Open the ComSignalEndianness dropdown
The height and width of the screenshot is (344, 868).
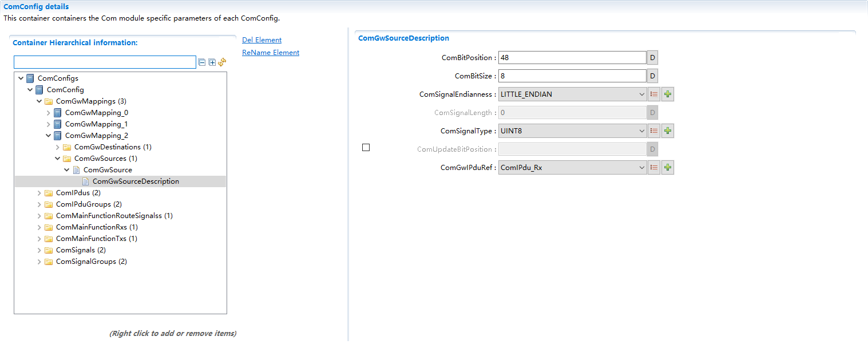tap(572, 94)
